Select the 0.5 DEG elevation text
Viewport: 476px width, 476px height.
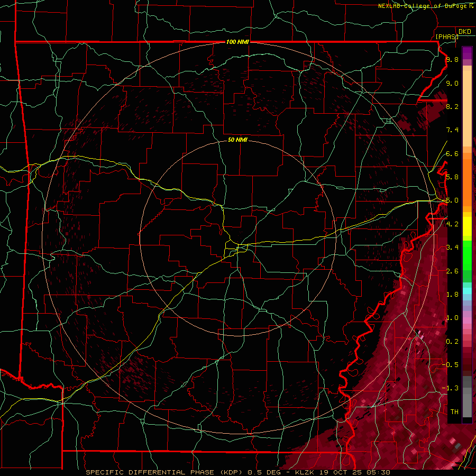(x=265, y=472)
